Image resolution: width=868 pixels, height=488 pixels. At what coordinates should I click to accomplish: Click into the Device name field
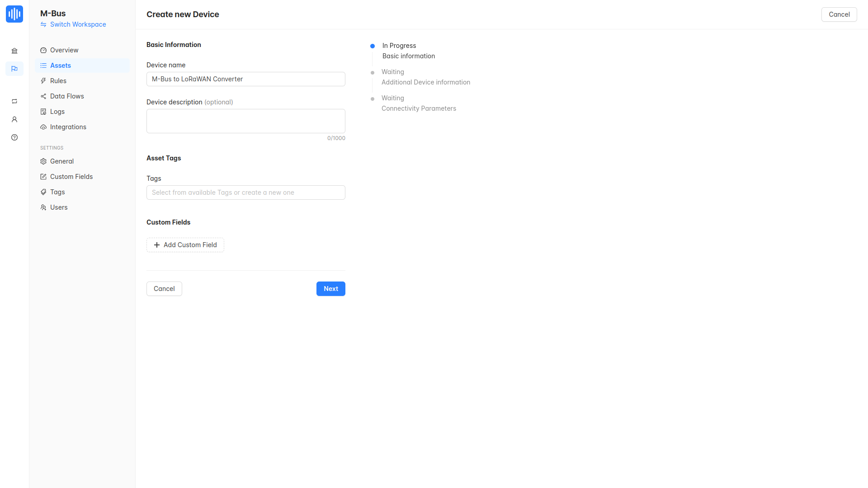tap(245, 79)
